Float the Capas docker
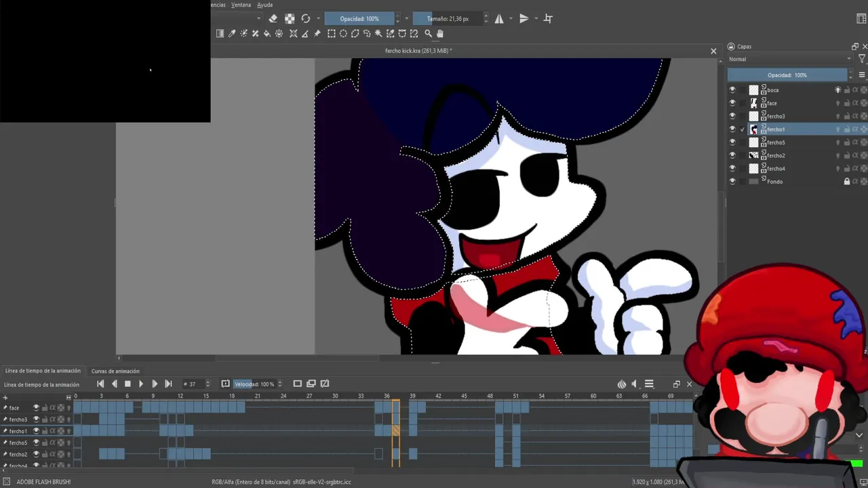Viewport: 868px width, 488px height. coord(854,47)
